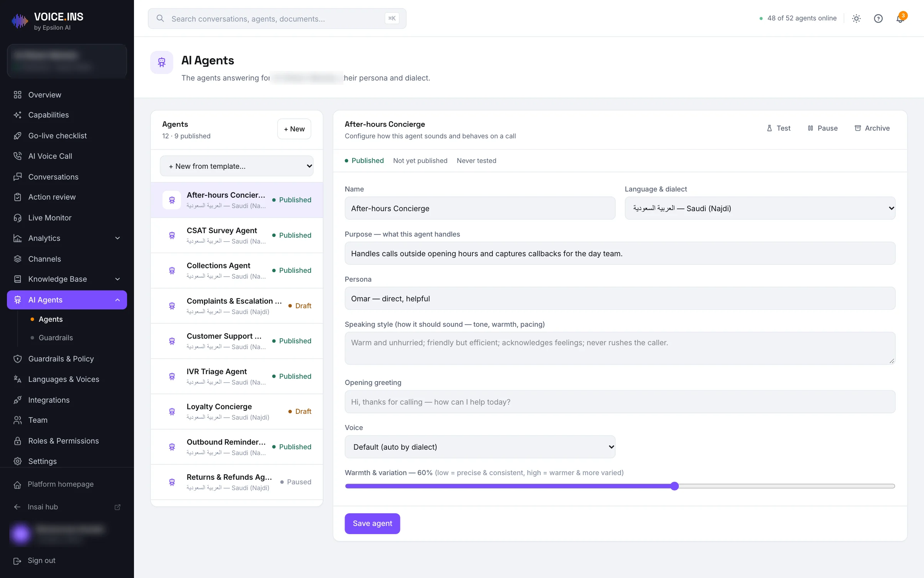Focus the search conversations box
Image resolution: width=924 pixels, height=578 pixels.
pyautogui.click(x=277, y=18)
